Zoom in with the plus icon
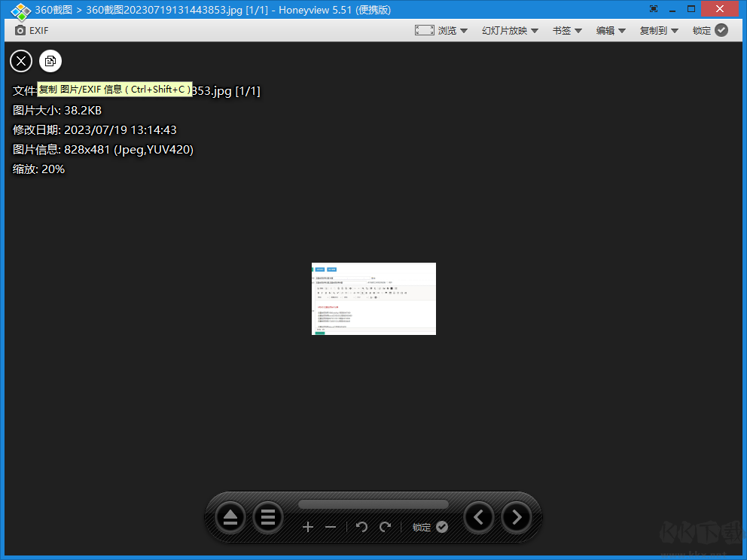This screenshot has width=747, height=560. point(307,527)
